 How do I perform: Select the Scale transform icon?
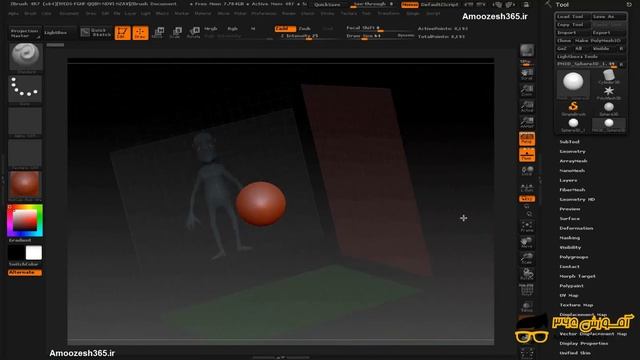pos(176,33)
